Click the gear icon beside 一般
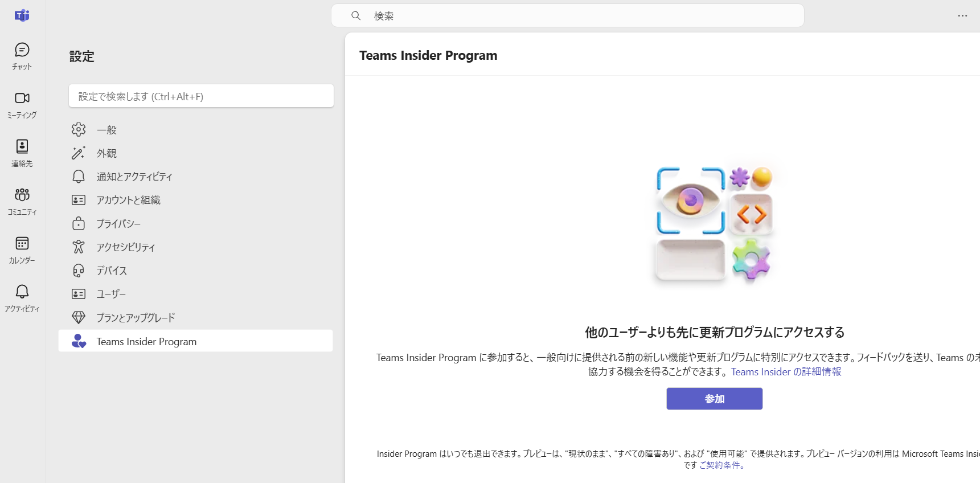Screen dimensions: 980x483 (x=79, y=129)
